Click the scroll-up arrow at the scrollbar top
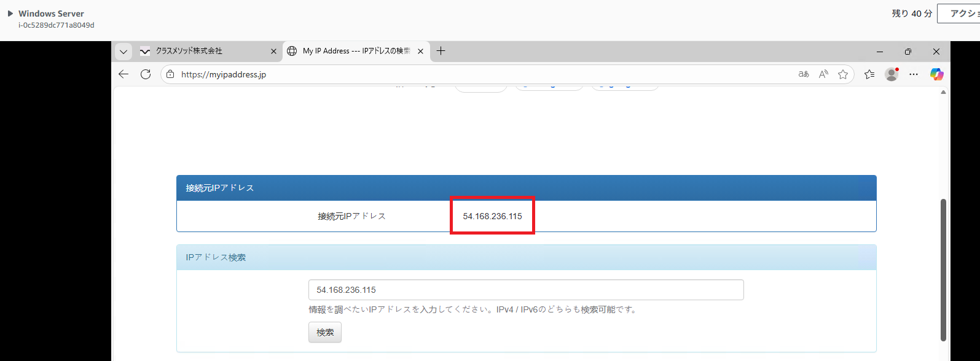This screenshot has height=361, width=980. (x=943, y=93)
